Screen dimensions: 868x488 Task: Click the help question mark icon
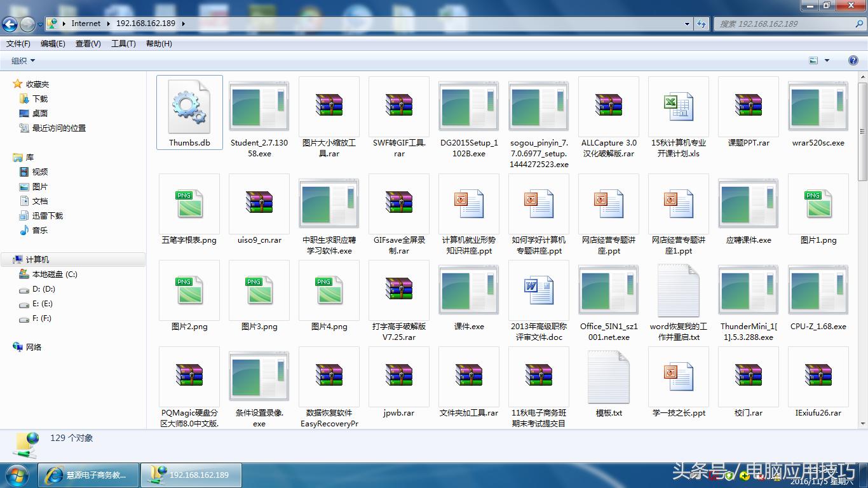(x=853, y=60)
